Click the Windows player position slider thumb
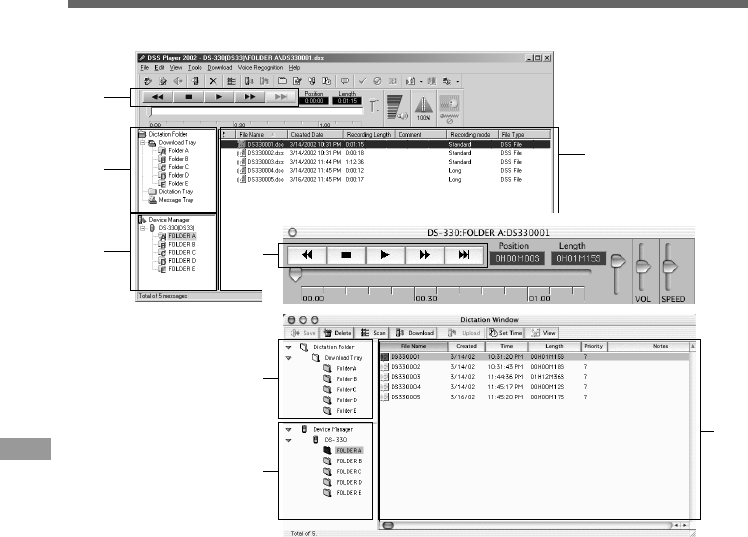Image resolution: width=748 pixels, height=537 pixels. [x=149, y=112]
